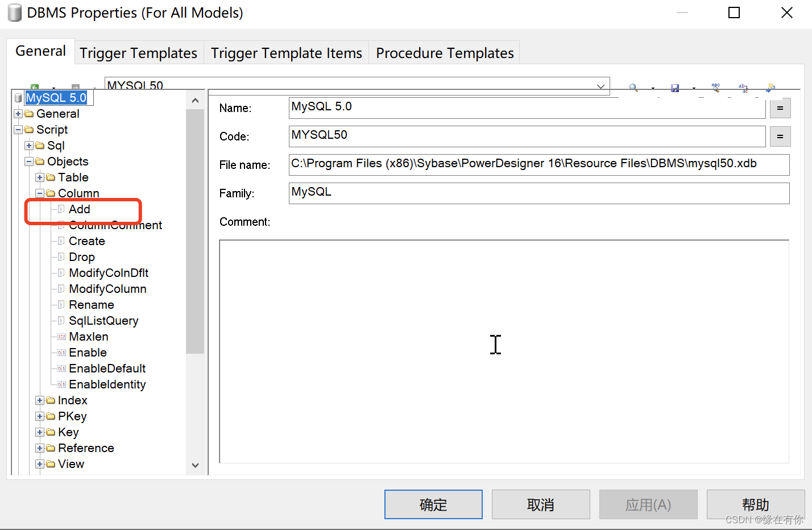Click the DBMS Properties title bar icon
The height and width of the screenshot is (530, 812).
pyautogui.click(x=15, y=13)
